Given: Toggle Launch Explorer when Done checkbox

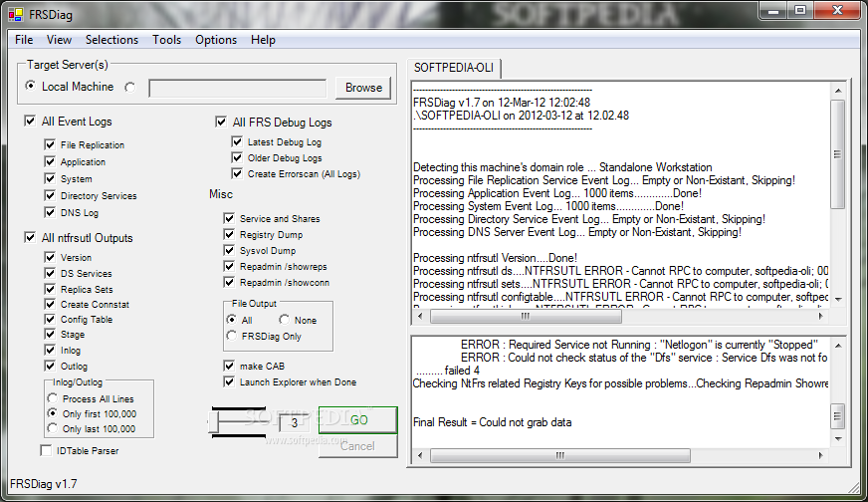Looking at the screenshot, I should (x=229, y=381).
